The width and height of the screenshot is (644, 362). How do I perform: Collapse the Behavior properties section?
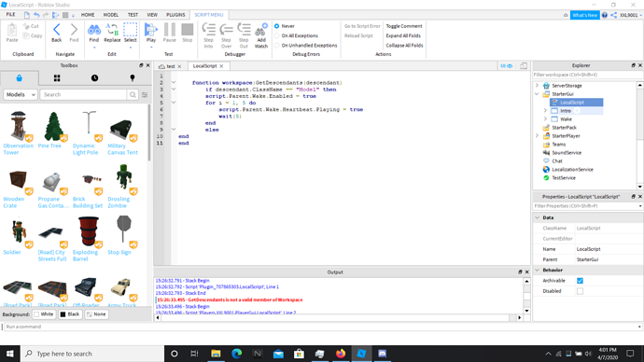coord(538,270)
